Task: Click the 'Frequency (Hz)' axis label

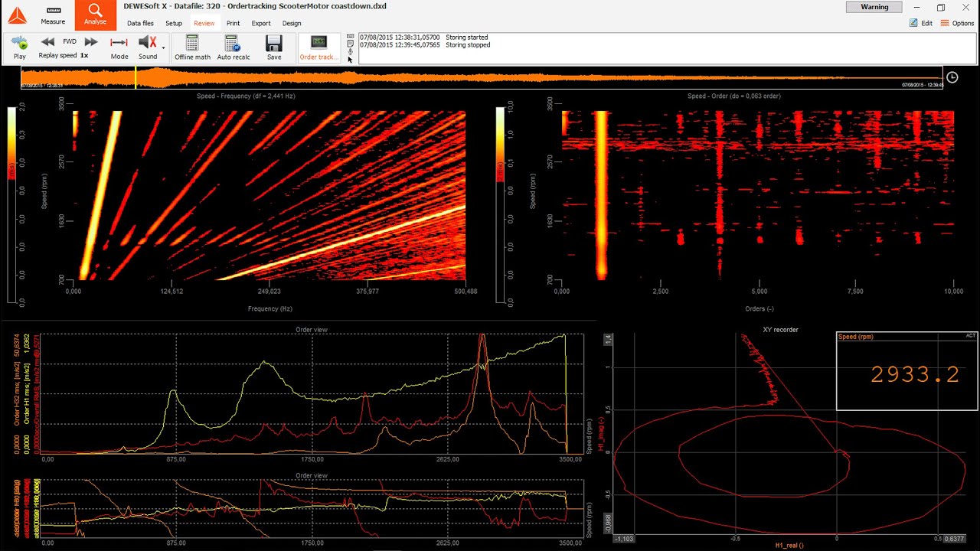Action: (x=269, y=308)
